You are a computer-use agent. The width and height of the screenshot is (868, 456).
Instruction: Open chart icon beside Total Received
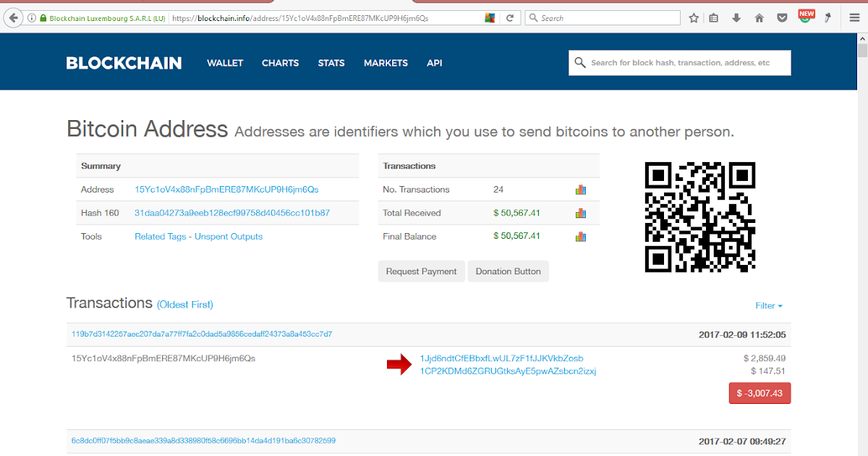tap(580, 213)
